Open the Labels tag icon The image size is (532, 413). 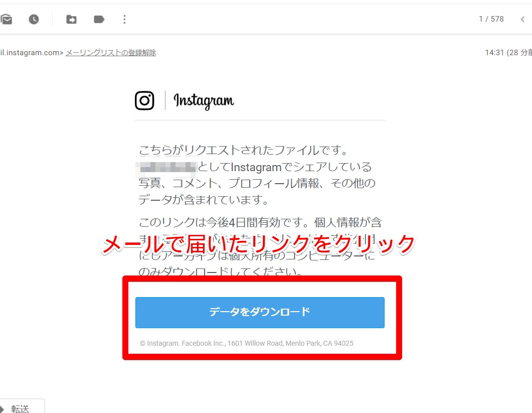[x=99, y=20]
